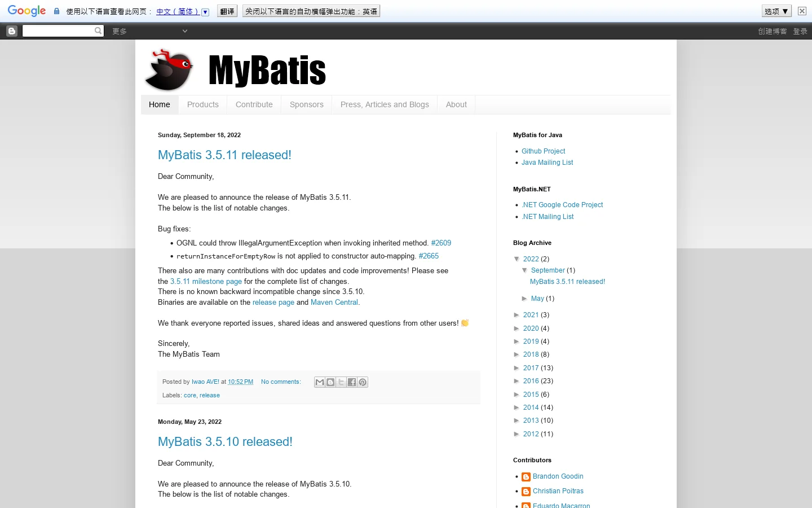Open the Sponsors tab
The height and width of the screenshot is (508, 812).
(x=307, y=104)
